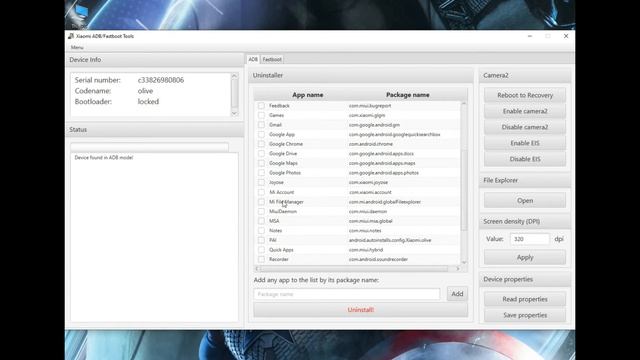Tick the Joyose checkbox

261,182
